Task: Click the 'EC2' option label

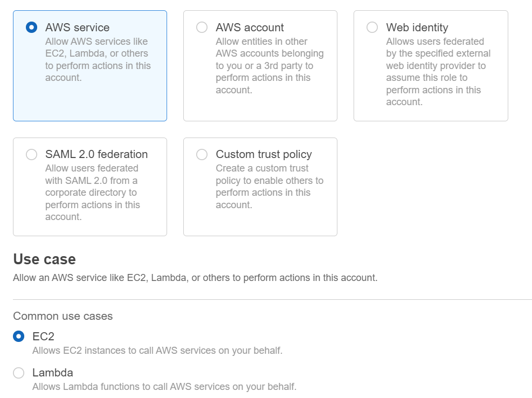Action: 44,336
